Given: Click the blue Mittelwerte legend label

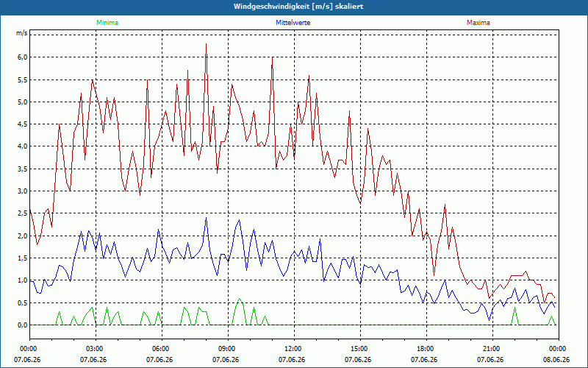Looking at the screenshot, I should [293, 23].
